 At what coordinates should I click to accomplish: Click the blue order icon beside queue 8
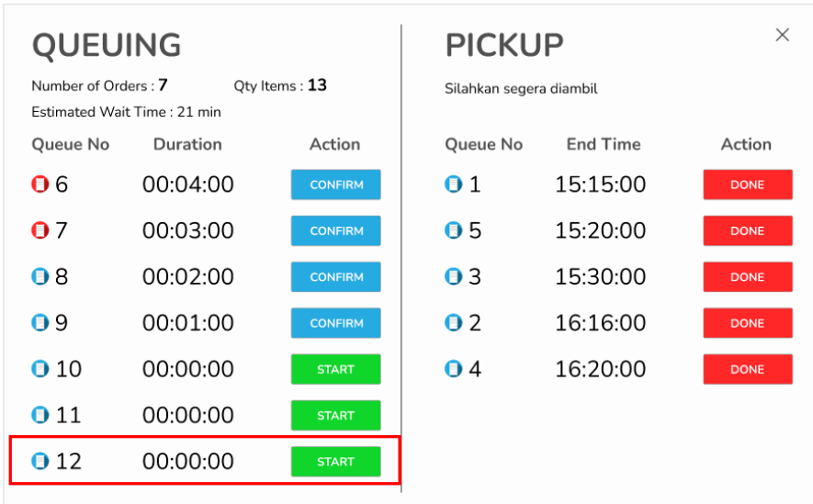point(40,276)
